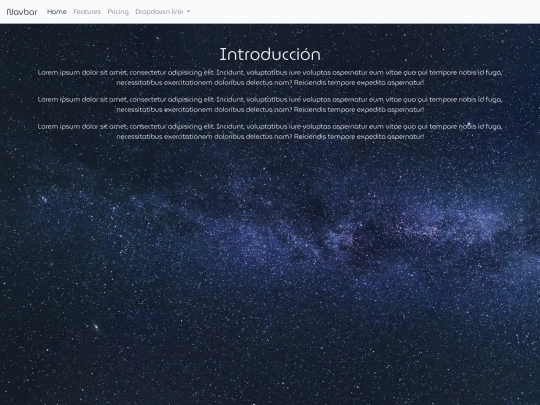Click the Introducción heading
540x405 pixels.
270,54
